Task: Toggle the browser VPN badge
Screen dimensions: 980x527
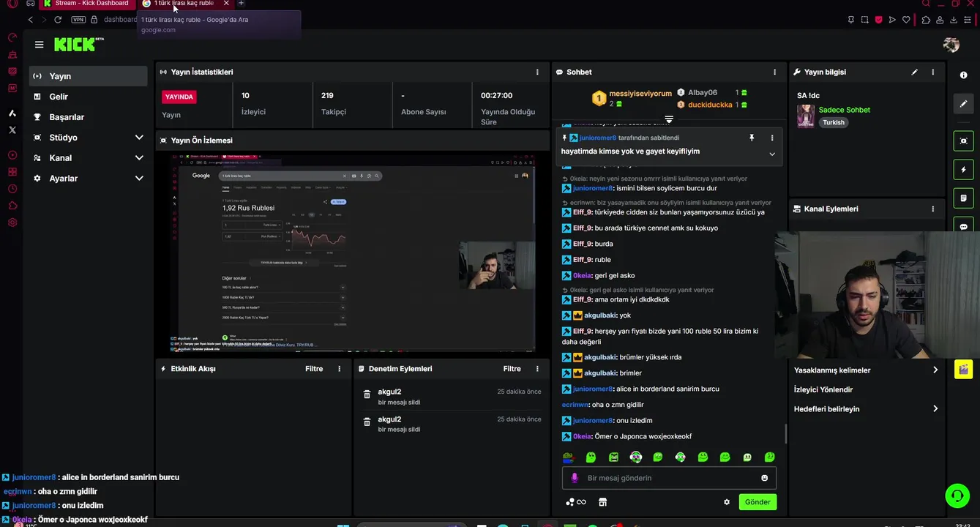Action: point(78,20)
